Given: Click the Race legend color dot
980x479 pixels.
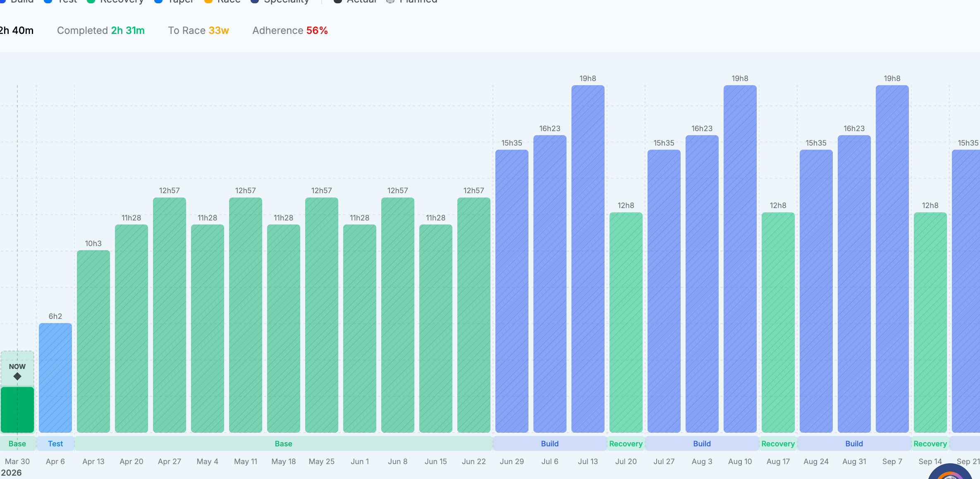Looking at the screenshot, I should (x=208, y=1).
